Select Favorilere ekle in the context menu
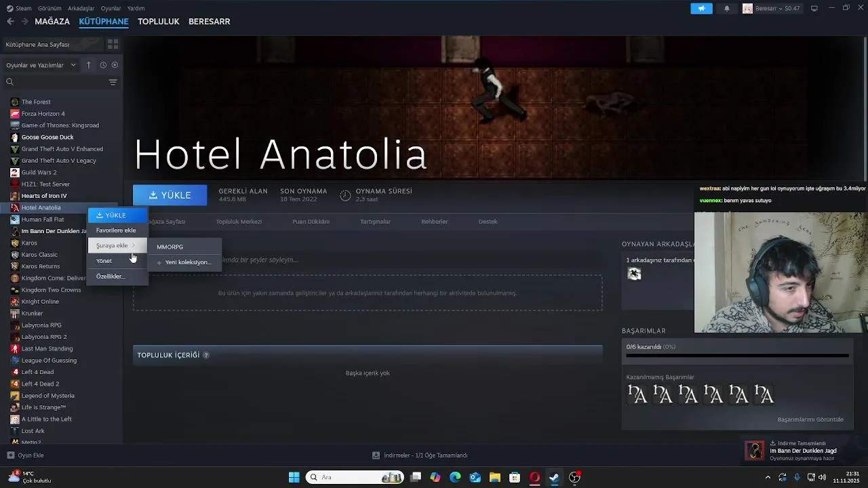The height and width of the screenshot is (488, 868). click(x=116, y=230)
